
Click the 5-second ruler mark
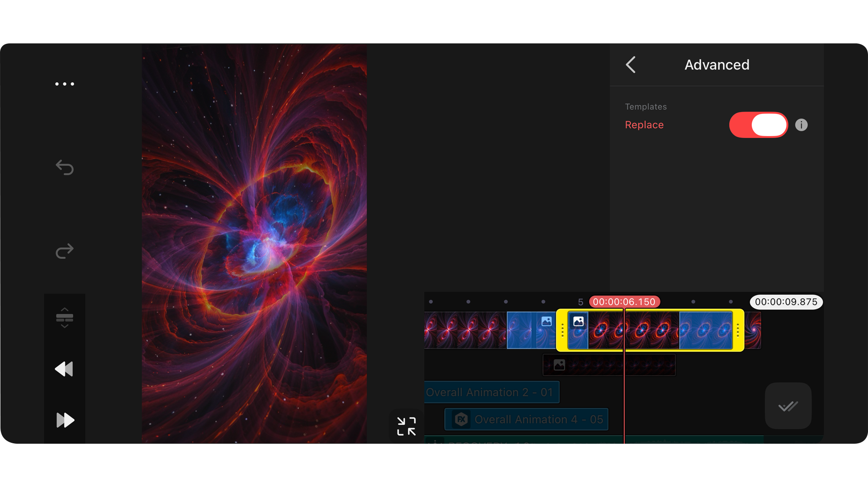580,302
